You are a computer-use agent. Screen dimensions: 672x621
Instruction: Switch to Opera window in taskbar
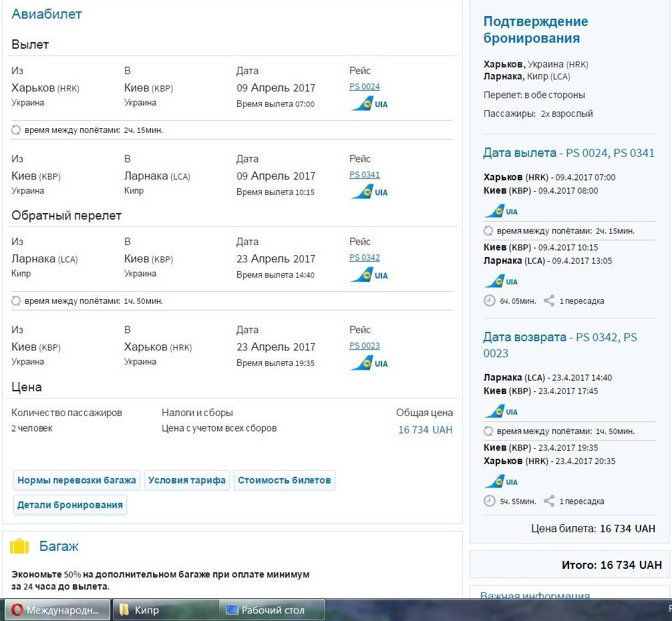(57, 610)
